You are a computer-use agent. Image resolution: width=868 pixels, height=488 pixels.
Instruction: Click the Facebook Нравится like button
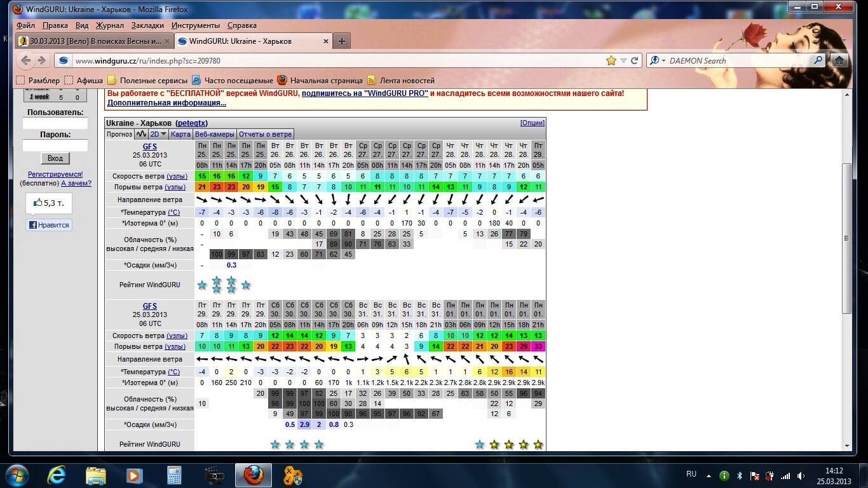(x=49, y=225)
